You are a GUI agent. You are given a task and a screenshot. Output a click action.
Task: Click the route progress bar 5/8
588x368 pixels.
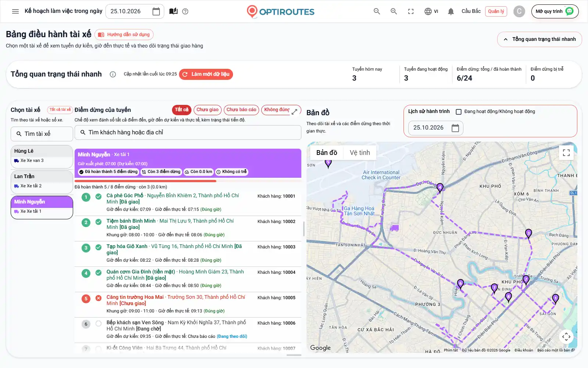click(188, 181)
